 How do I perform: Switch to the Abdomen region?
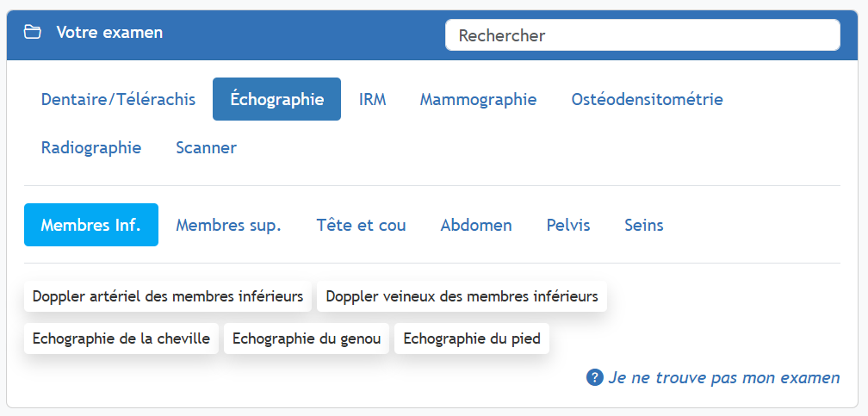[476, 225]
